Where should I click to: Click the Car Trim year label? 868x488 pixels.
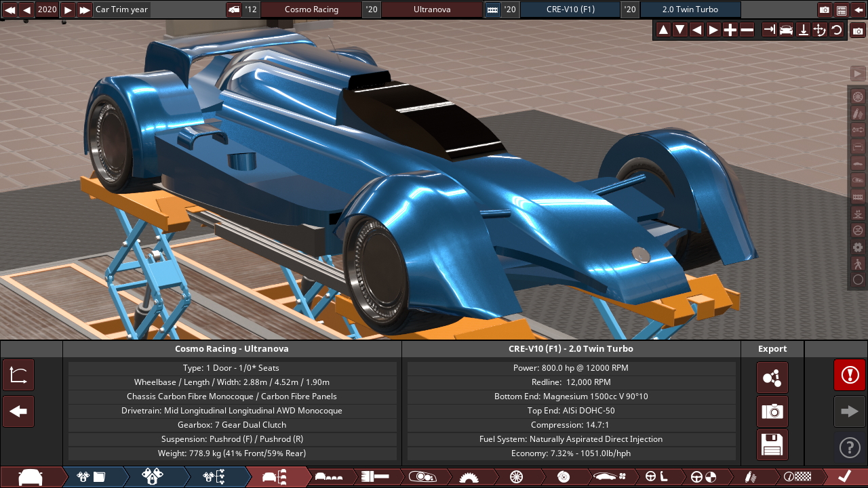point(121,9)
